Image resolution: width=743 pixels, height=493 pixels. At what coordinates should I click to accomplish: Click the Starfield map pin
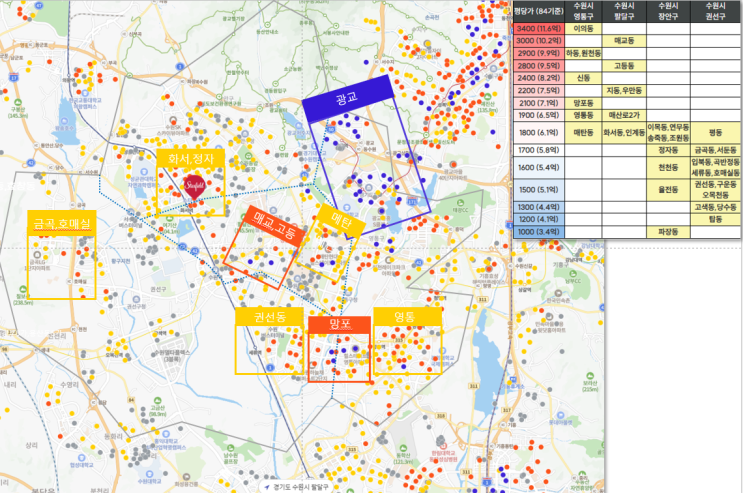click(x=195, y=187)
